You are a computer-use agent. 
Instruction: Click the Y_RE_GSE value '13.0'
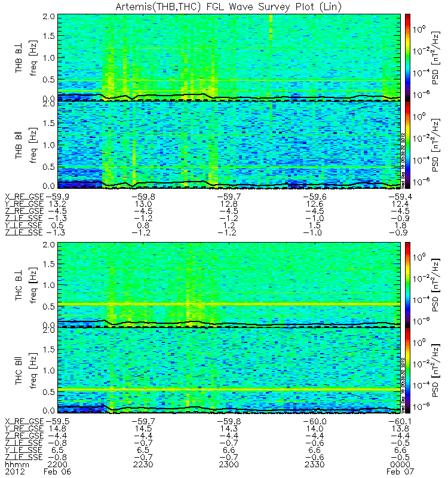tap(143, 204)
